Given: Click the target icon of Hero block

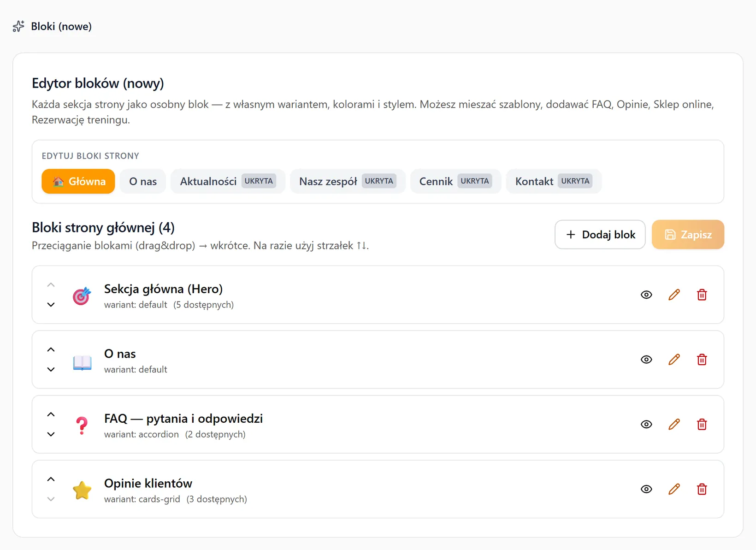Looking at the screenshot, I should pos(82,296).
